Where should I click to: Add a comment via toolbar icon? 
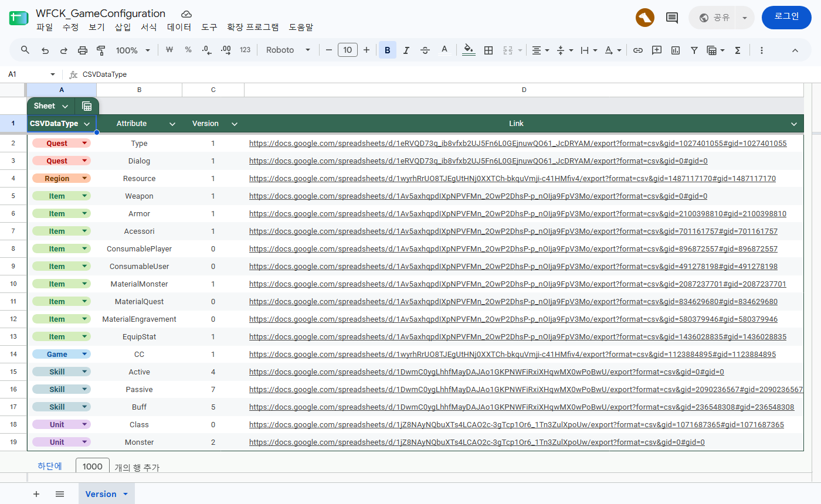click(657, 50)
